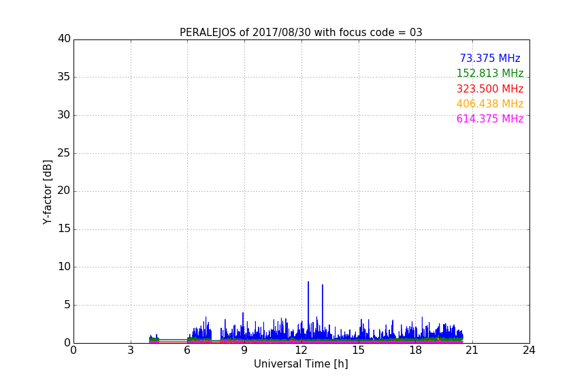Screen dimensions: 588x392
Task: Click the 40 tick on Y axis
Action: (64, 39)
